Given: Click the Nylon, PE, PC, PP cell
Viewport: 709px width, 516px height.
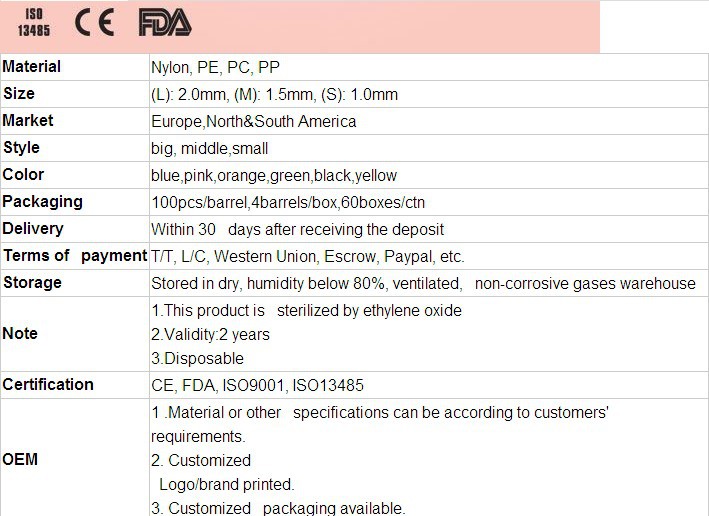Looking at the screenshot, I should pyautogui.click(x=216, y=68).
